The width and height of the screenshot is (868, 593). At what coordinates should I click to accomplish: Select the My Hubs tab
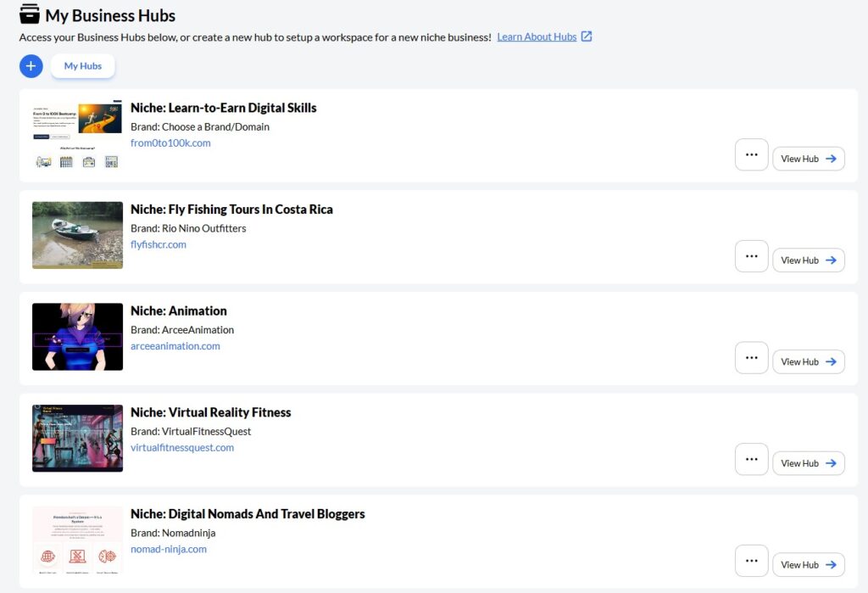83,66
